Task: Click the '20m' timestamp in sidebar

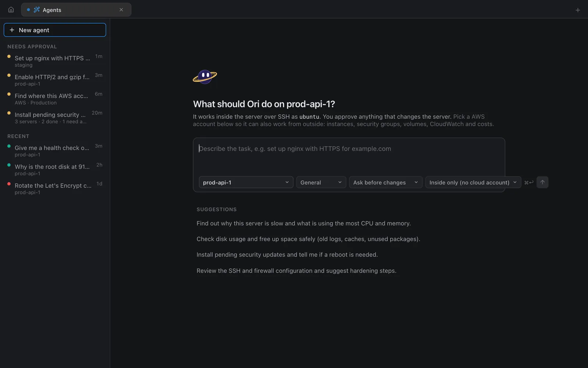Action: (x=97, y=113)
